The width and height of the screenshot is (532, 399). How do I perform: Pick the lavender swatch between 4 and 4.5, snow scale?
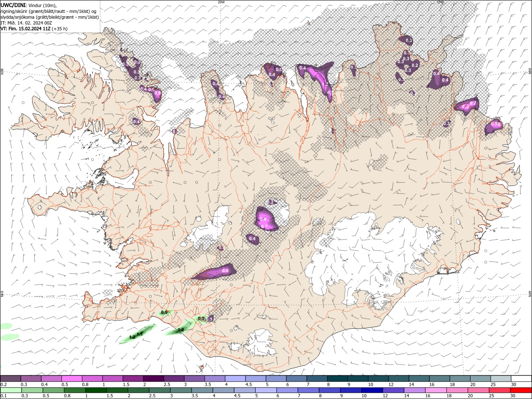[x=235, y=379]
